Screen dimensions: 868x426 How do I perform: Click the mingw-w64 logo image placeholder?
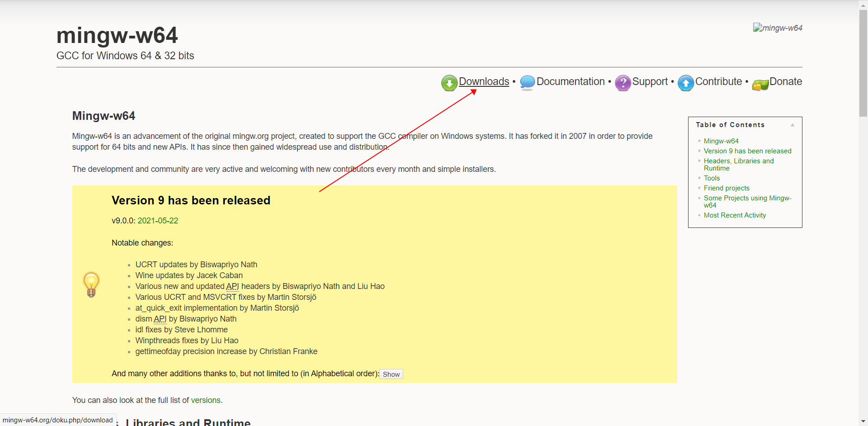click(x=778, y=28)
